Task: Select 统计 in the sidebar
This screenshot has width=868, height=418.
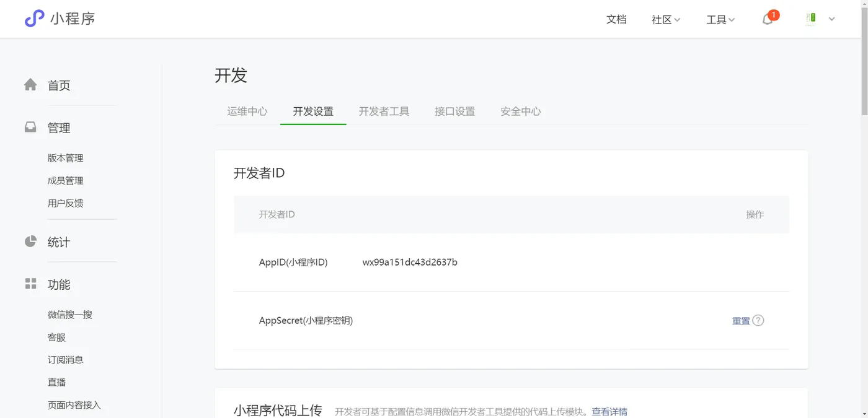Action: (59, 242)
